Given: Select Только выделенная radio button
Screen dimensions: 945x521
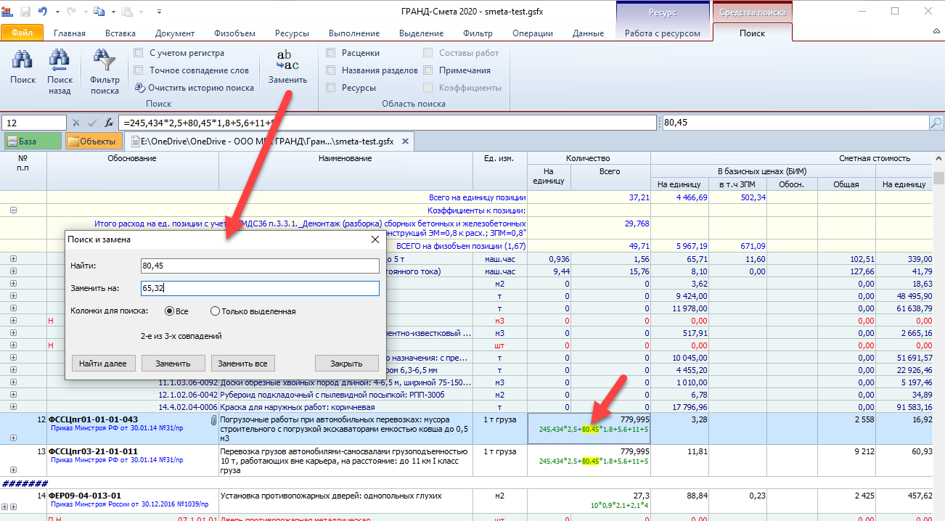Looking at the screenshot, I should 215,311.
